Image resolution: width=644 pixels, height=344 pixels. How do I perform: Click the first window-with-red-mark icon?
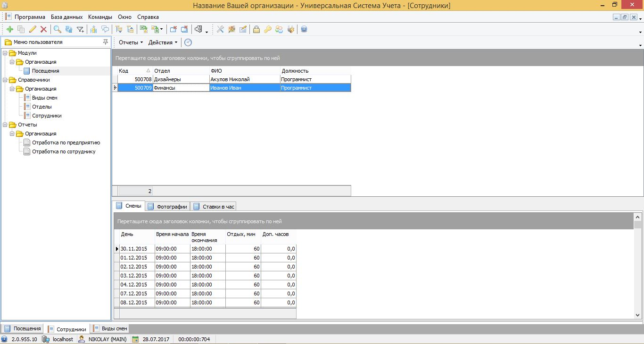coord(173,29)
